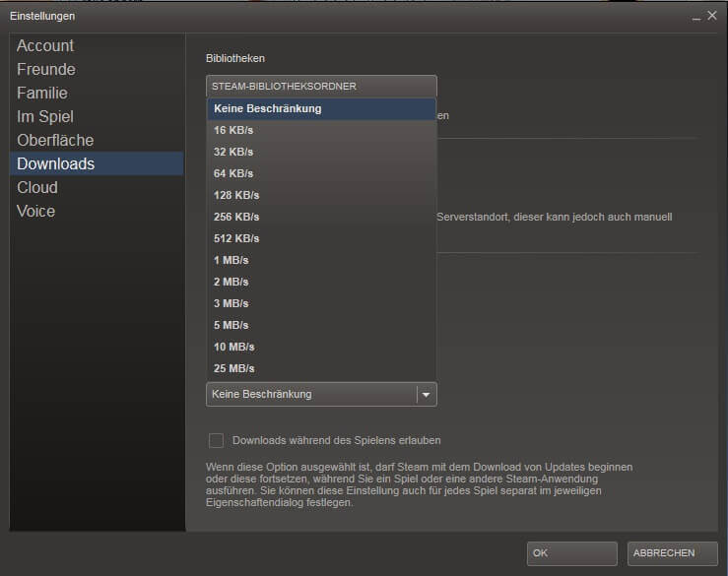
Task: Select the 10 MB/s option
Action: (321, 347)
